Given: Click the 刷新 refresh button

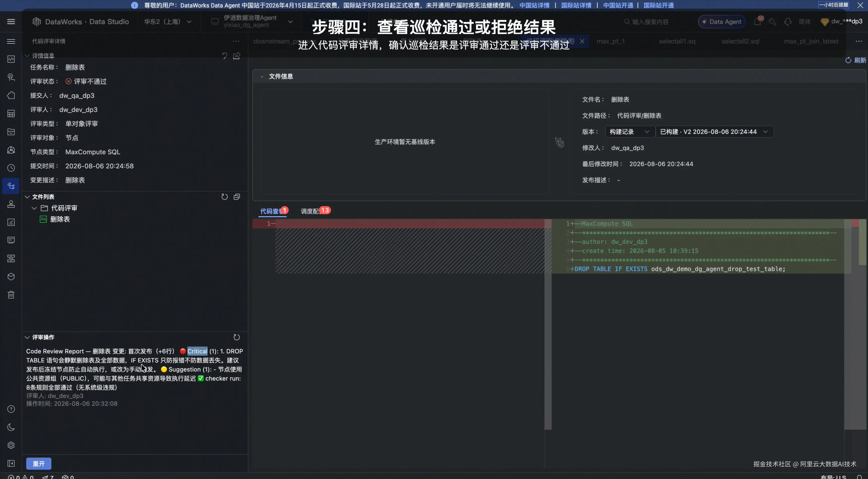Looking at the screenshot, I should tap(856, 60).
